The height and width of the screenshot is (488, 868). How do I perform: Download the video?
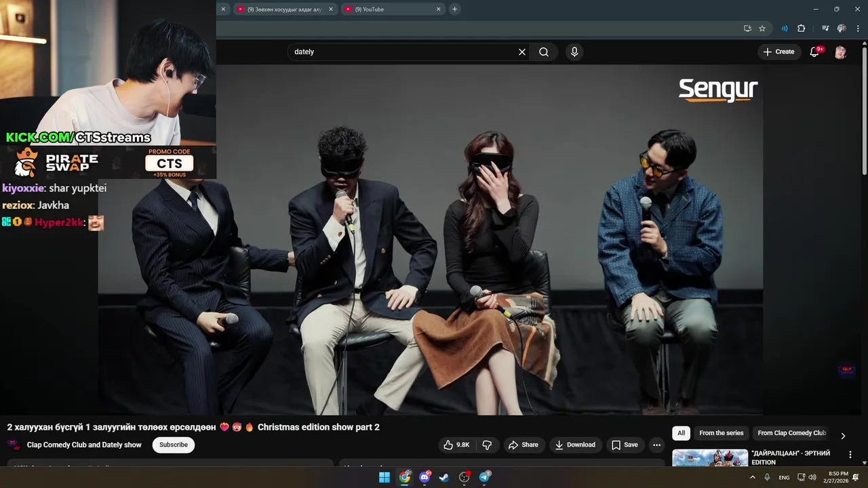(574, 445)
